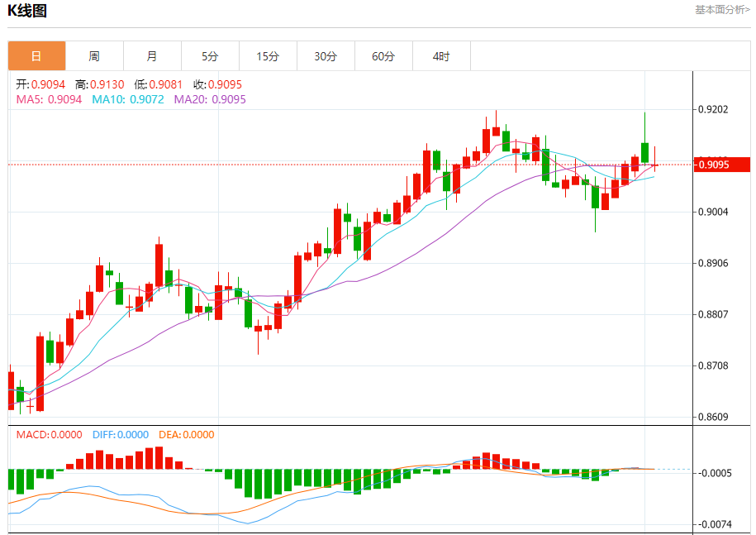Click the DEA:0.0000 indicator label
This screenshot has height=535, width=756.
(x=187, y=435)
